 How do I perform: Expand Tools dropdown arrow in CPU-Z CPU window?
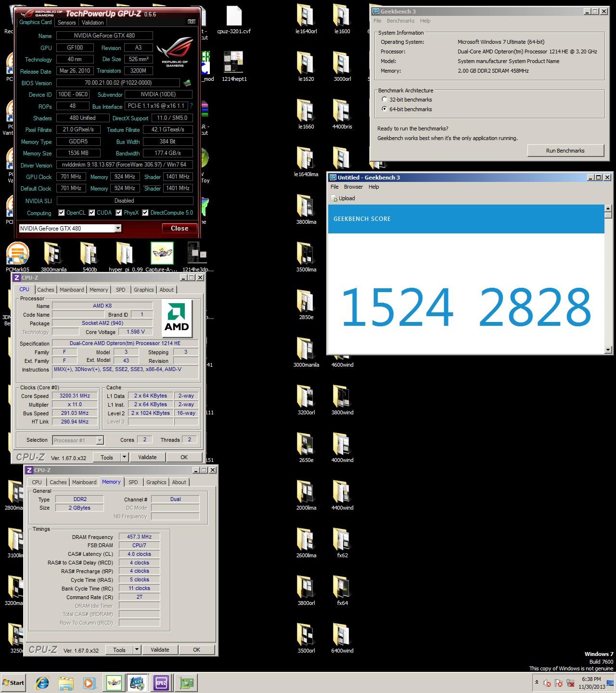click(x=124, y=457)
